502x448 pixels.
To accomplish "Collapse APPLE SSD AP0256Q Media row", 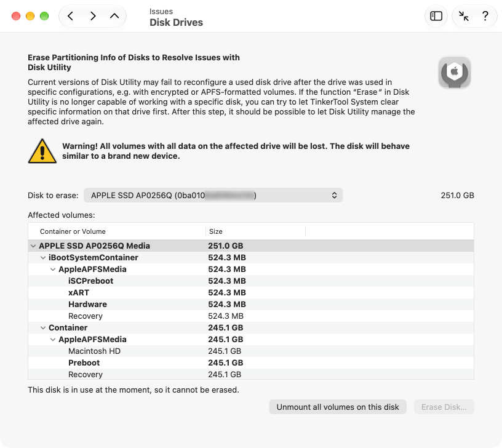I will point(33,246).
